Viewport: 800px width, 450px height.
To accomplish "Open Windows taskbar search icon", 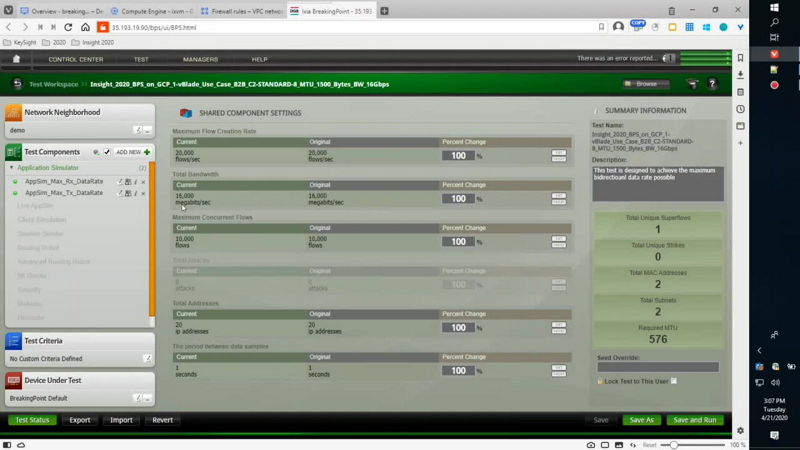I will [774, 22].
